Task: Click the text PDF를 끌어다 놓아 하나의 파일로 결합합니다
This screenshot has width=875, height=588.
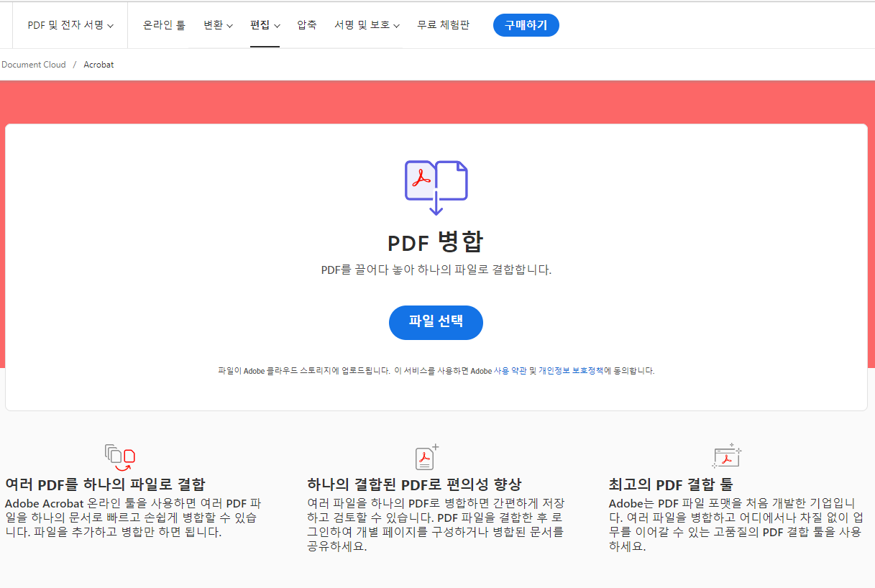Action: point(436,270)
